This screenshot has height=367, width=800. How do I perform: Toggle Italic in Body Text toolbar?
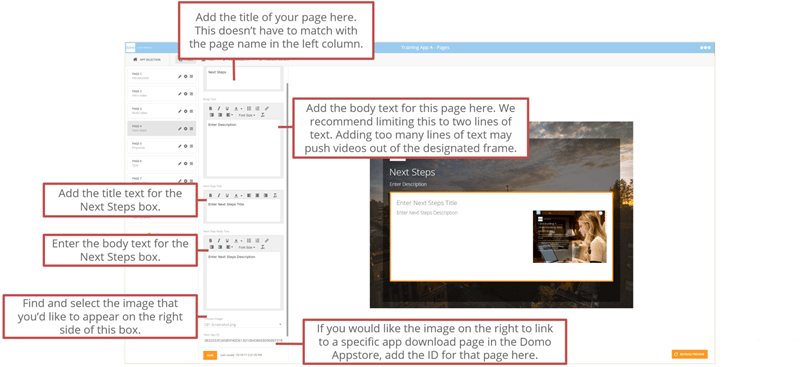[x=219, y=108]
